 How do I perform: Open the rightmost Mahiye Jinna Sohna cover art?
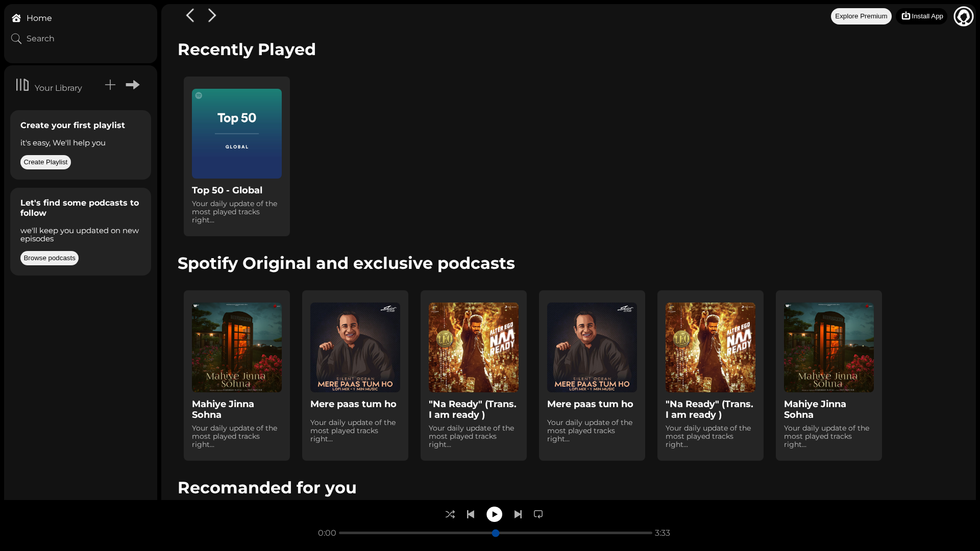click(x=829, y=347)
